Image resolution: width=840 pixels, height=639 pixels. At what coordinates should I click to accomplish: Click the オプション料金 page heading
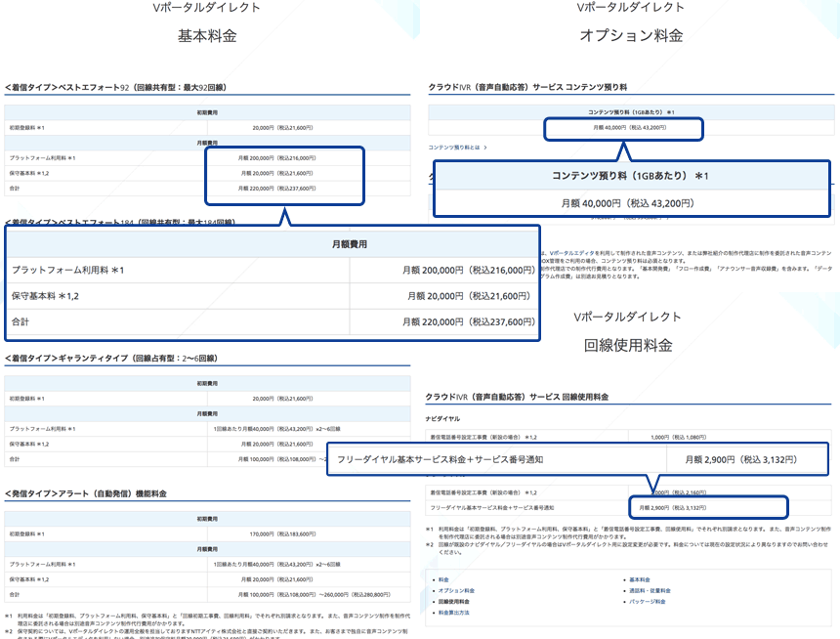coord(631,35)
